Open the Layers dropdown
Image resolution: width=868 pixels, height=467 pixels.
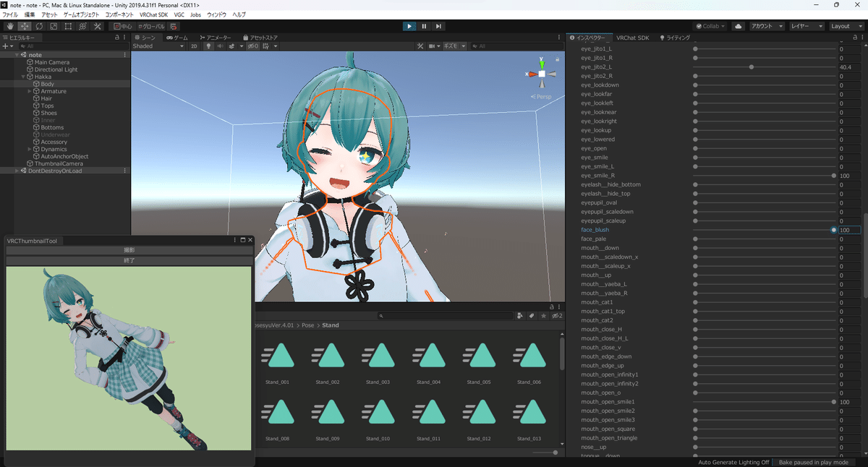pos(807,26)
